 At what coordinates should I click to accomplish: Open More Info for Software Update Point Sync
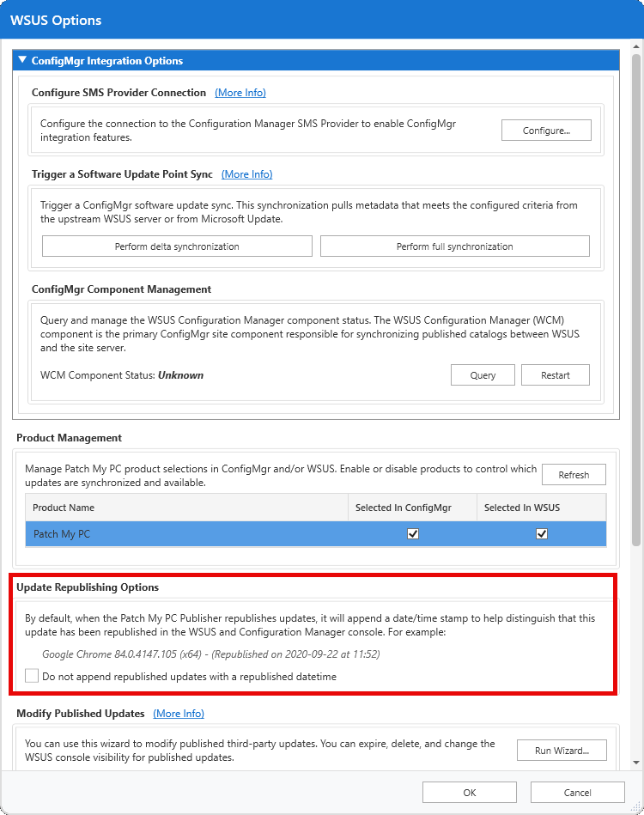pos(246,174)
